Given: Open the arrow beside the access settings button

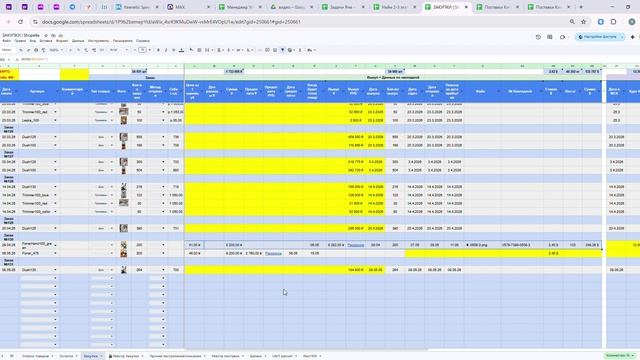Looking at the screenshot, I should pos(622,37).
